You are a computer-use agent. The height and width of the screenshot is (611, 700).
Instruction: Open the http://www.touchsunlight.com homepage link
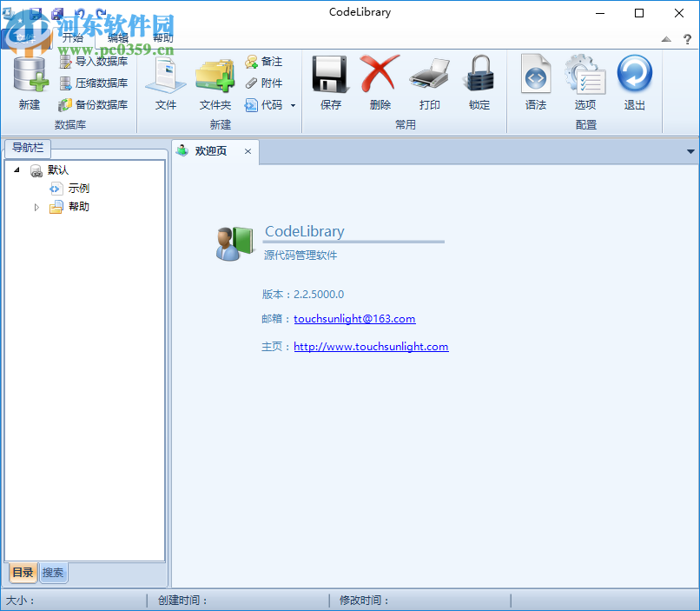coord(371,347)
